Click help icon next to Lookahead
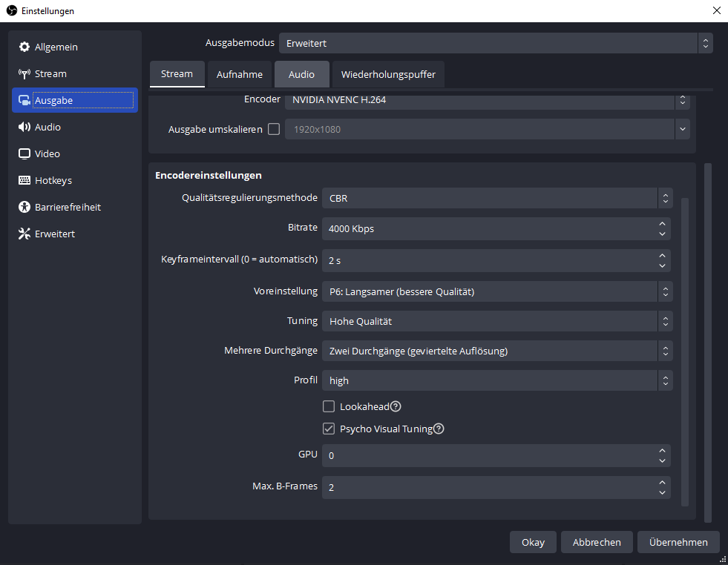 click(x=396, y=406)
